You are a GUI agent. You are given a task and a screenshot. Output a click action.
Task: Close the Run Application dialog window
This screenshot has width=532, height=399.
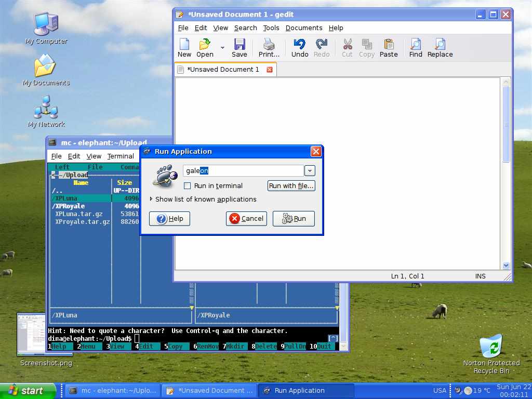pyautogui.click(x=316, y=151)
